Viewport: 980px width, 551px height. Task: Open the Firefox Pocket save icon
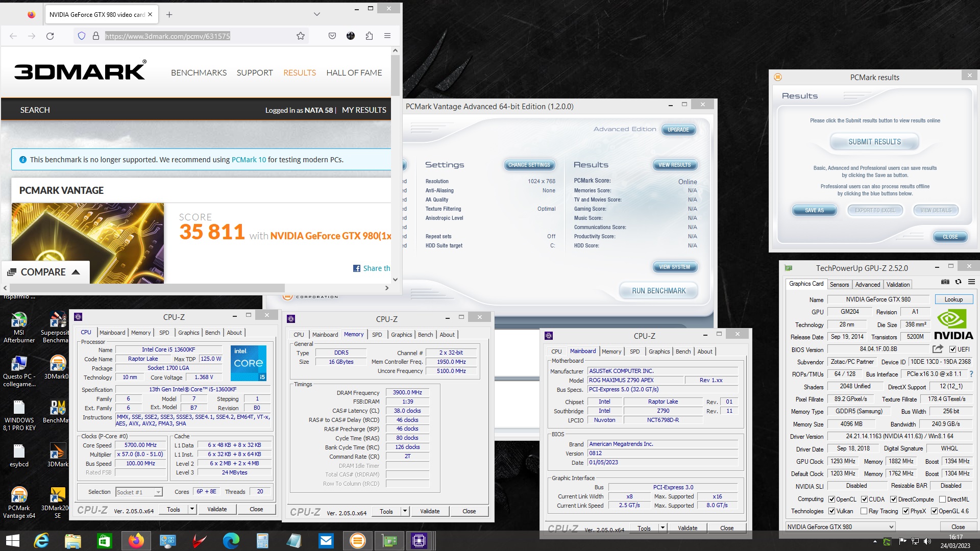[332, 36]
